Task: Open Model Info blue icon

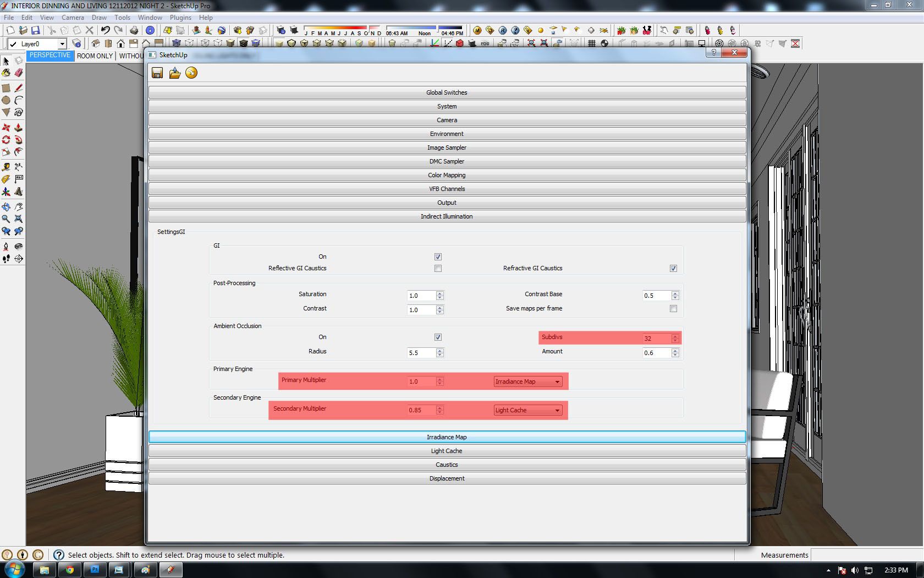Action: [x=150, y=30]
